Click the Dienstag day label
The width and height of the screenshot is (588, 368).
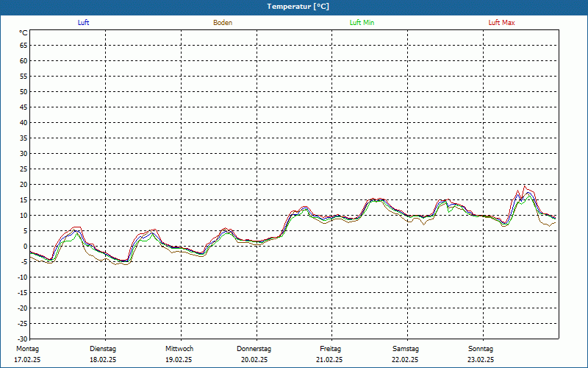point(103,349)
